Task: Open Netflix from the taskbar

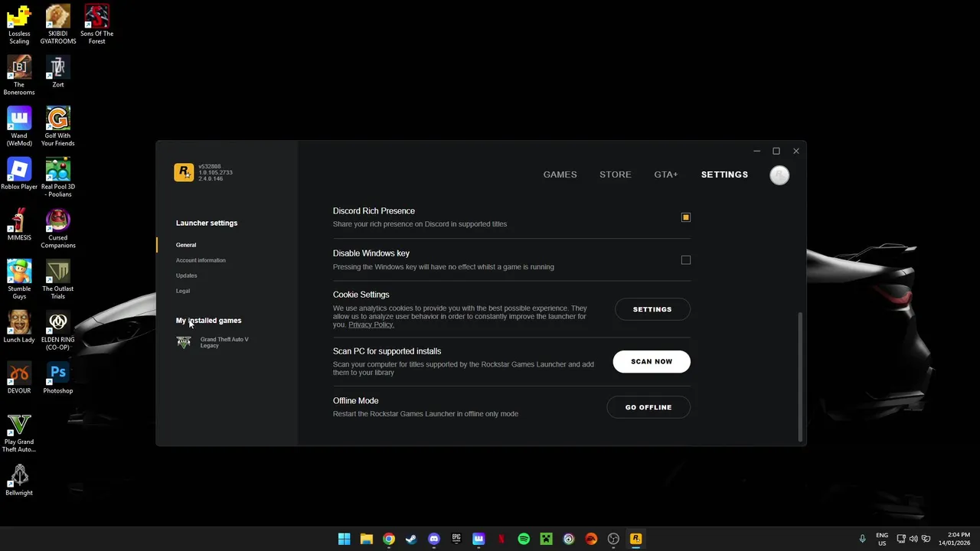Action: [x=501, y=539]
